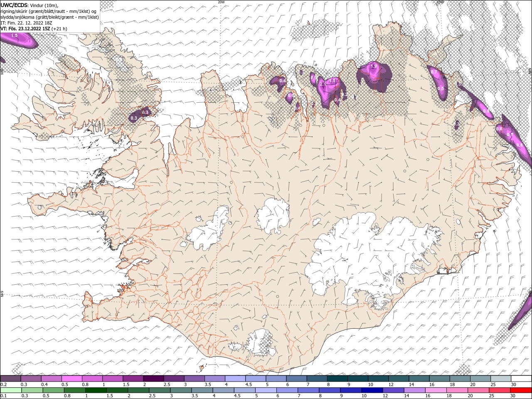
Task: Click the pale blue 4 swatch in the snow legend row
Action: [235, 379]
